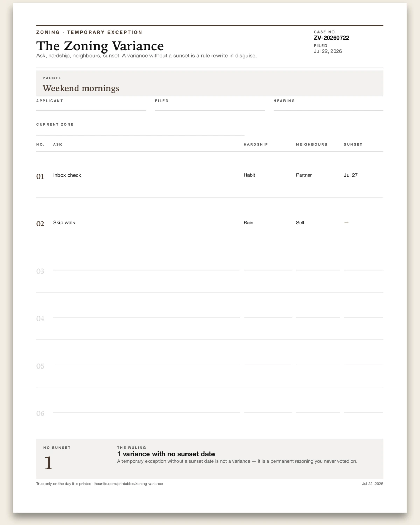Select the Rain hardship in row 02
The height and width of the screenshot is (525, 420).
[248, 223]
